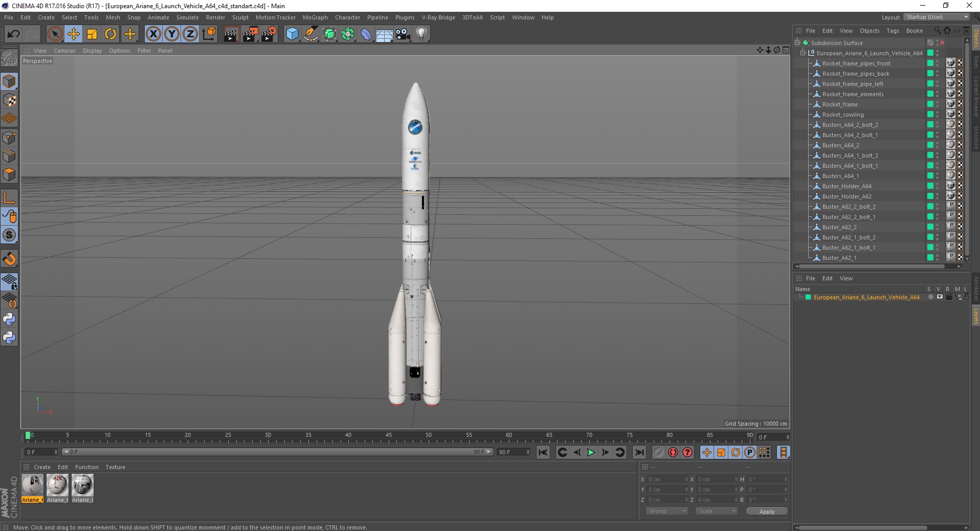Toggle layer visibility eye icon
The image size is (980, 531).
coord(940,297)
